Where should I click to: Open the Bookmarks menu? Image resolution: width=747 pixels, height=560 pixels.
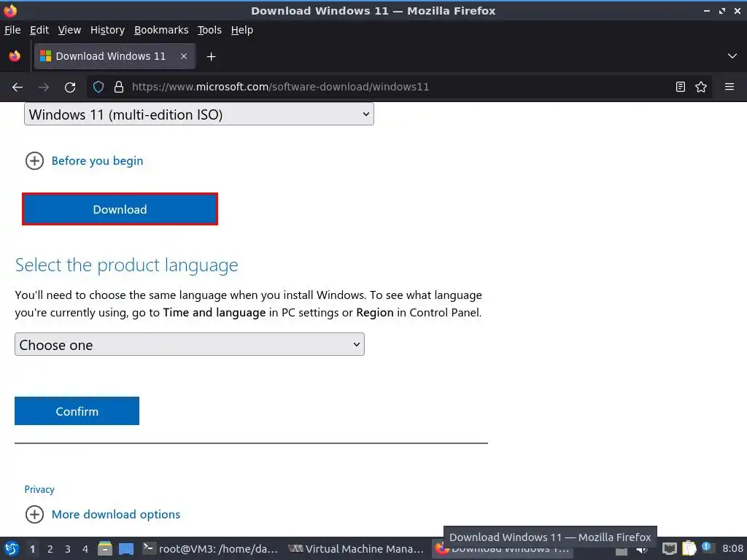pos(161,30)
